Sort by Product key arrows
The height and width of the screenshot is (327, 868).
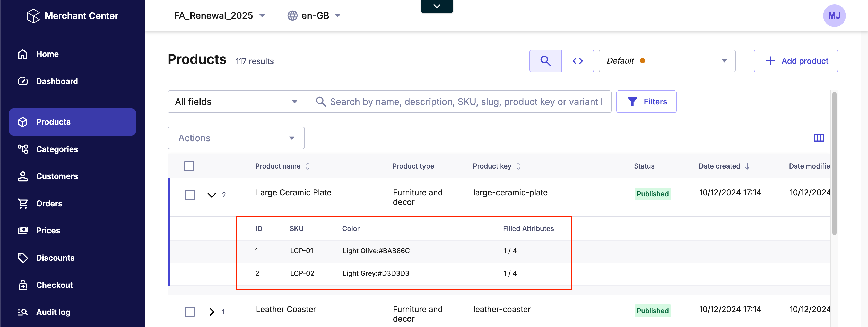point(518,166)
